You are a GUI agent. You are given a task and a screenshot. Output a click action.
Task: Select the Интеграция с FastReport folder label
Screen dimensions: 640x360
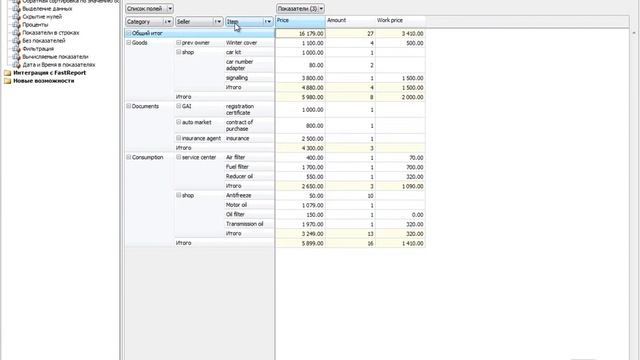click(49, 73)
